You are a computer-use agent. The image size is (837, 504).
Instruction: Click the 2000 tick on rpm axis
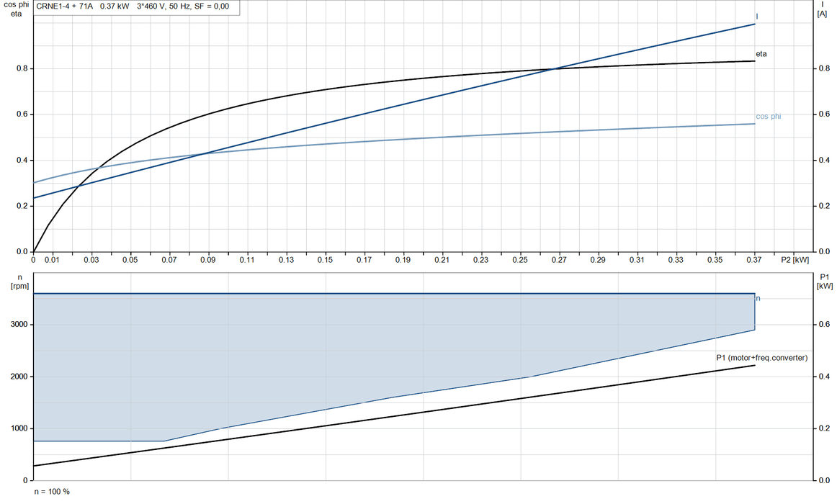(19, 377)
